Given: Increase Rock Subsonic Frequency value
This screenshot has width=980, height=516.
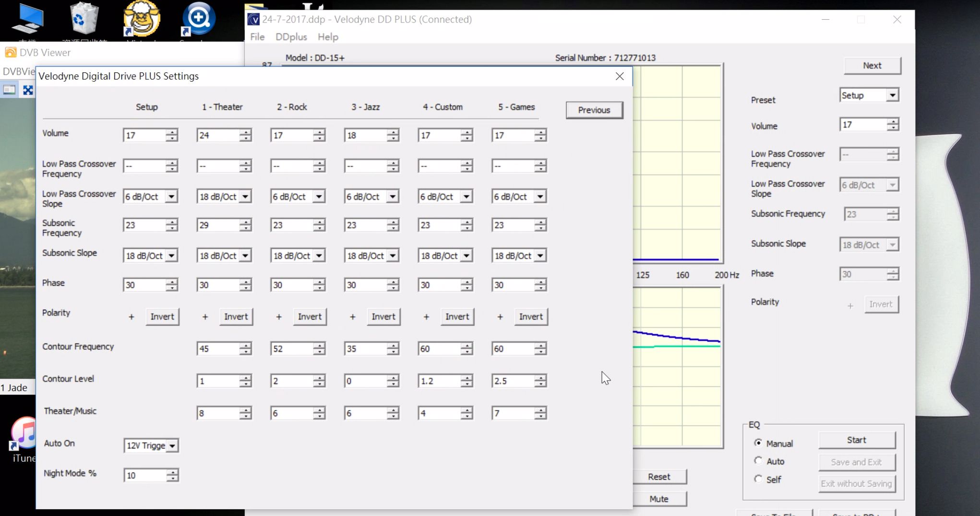Looking at the screenshot, I should click(320, 222).
